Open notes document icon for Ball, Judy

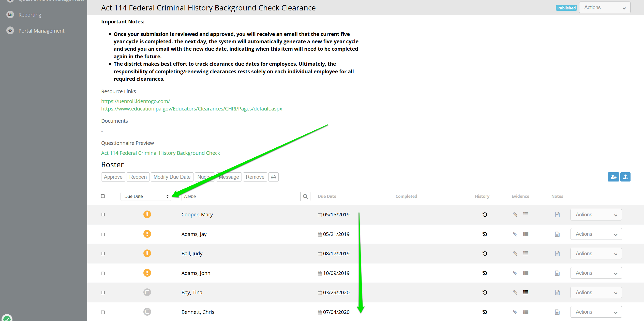(557, 254)
